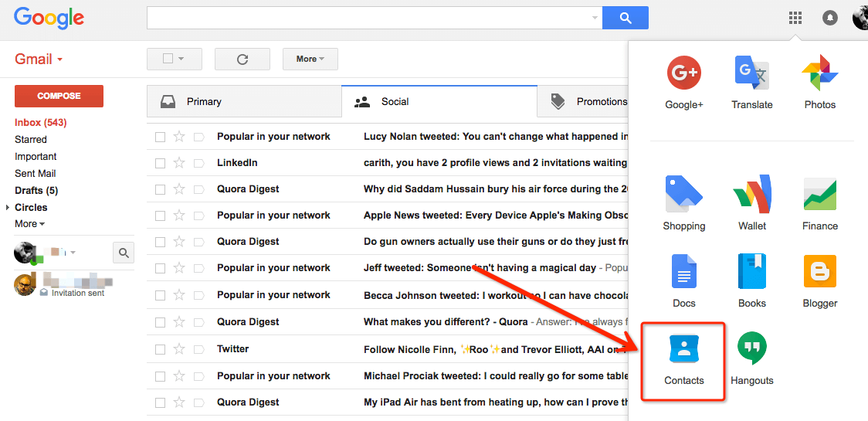Open Shopping from apps menu
868x421 pixels.
click(684, 203)
